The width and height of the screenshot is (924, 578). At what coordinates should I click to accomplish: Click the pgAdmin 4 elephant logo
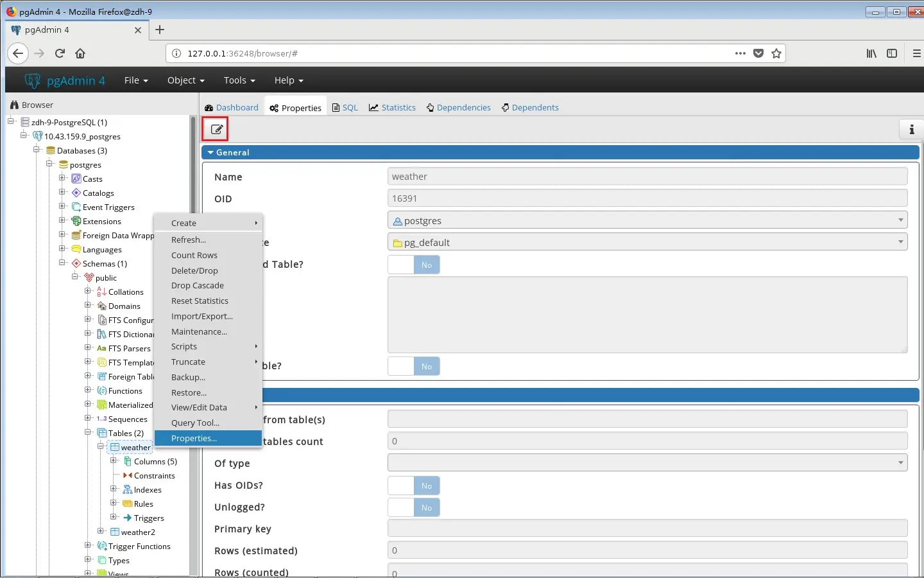pos(32,80)
